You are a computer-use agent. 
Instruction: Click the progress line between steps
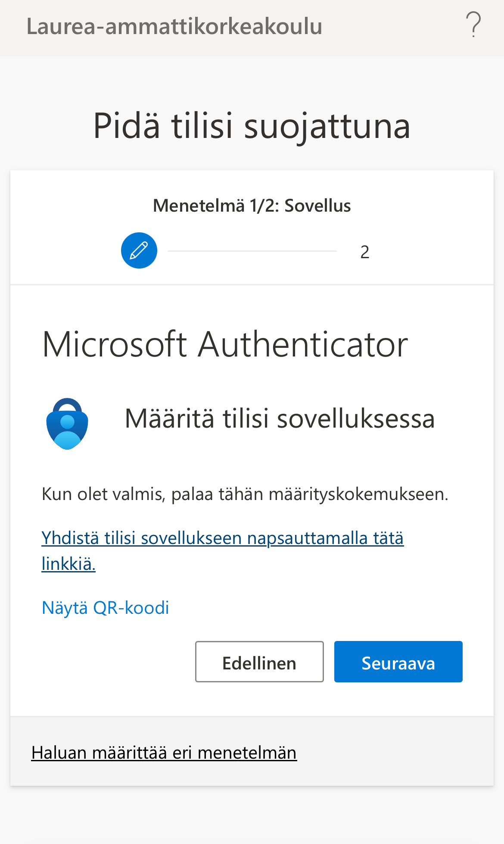point(252,251)
